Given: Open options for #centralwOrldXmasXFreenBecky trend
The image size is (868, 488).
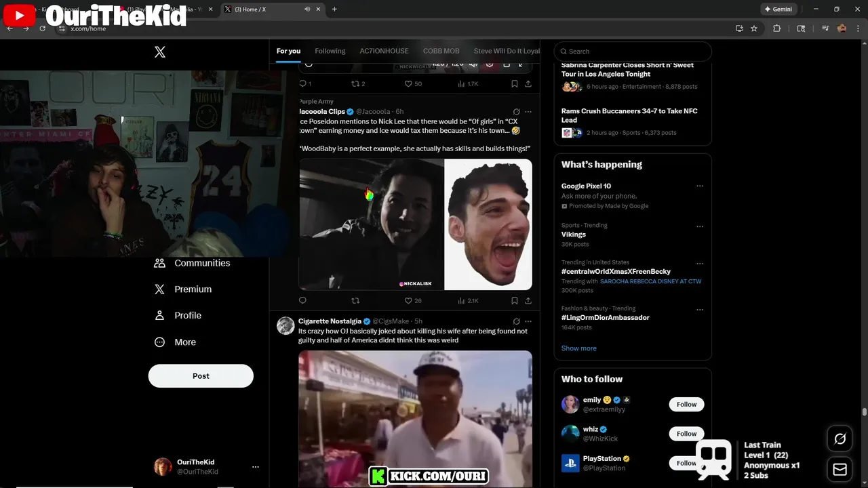Looking at the screenshot, I should pos(700,264).
